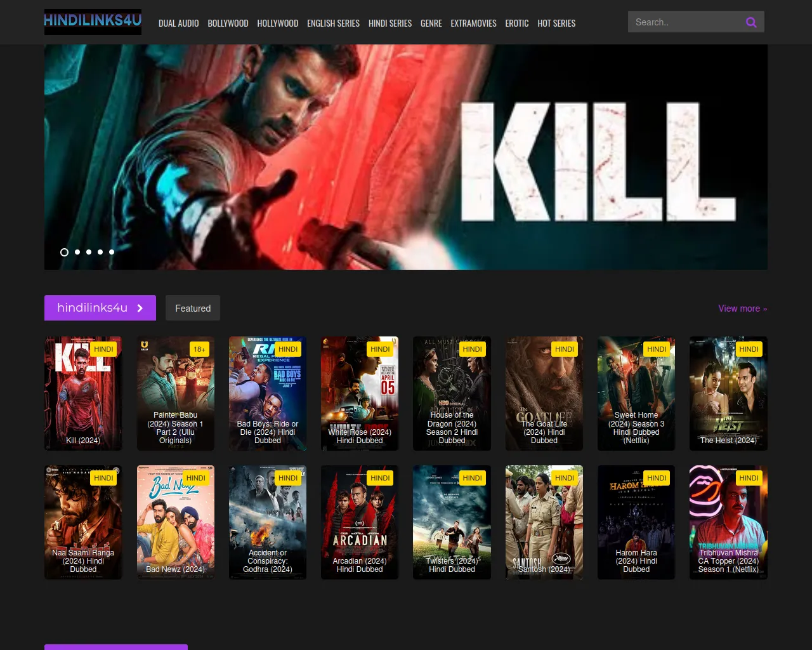Open the HOLLYWOOD category
812x650 pixels.
point(278,23)
